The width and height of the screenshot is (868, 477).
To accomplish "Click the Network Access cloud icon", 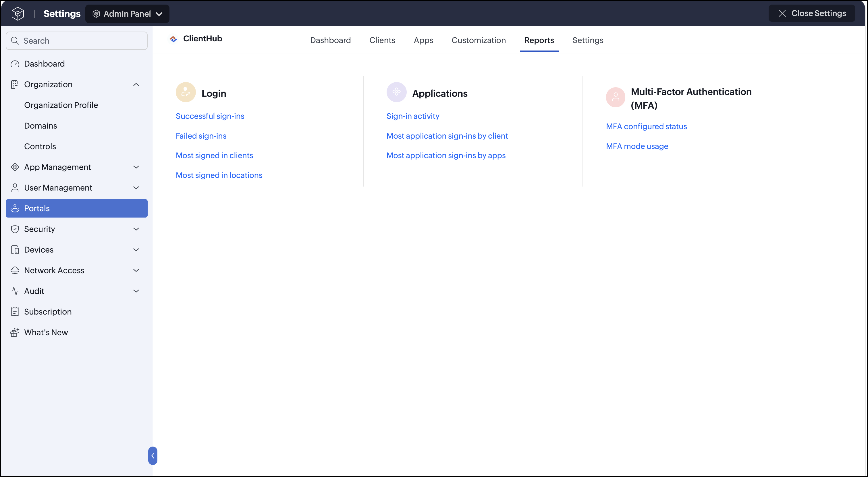I will (15, 270).
